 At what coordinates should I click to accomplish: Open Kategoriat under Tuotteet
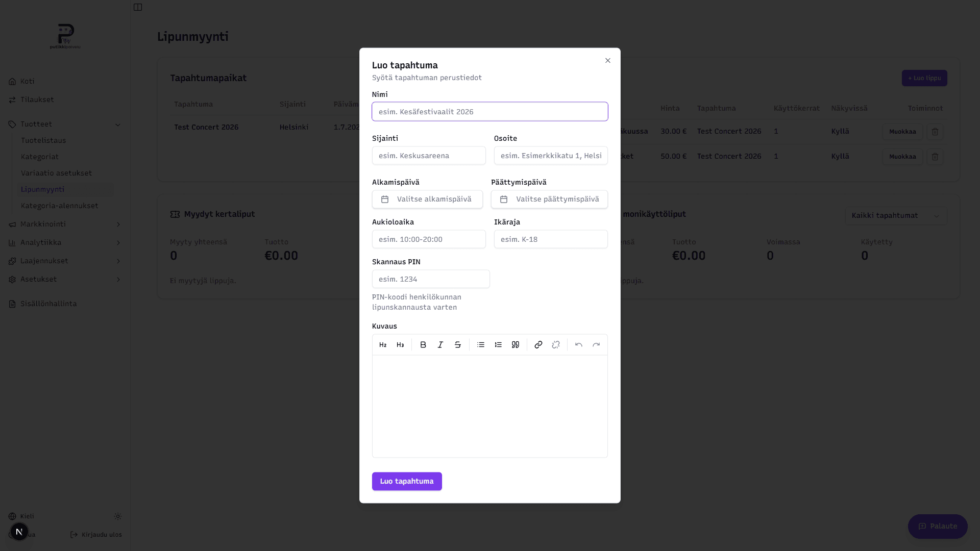[40, 157]
